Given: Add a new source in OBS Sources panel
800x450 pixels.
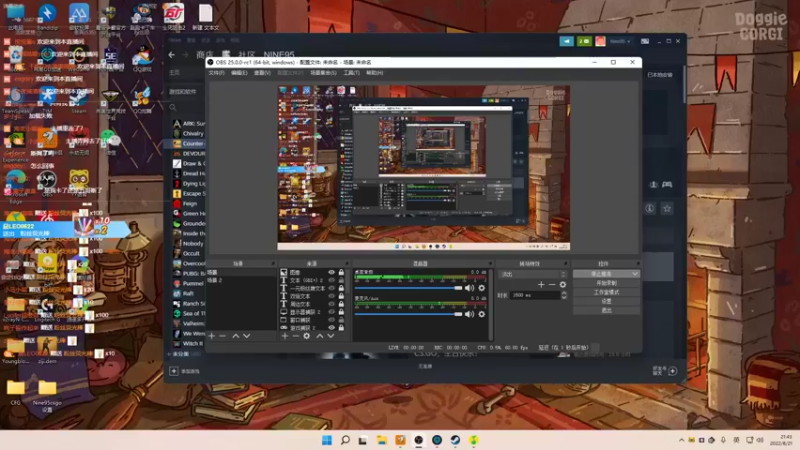Looking at the screenshot, I should coord(285,336).
